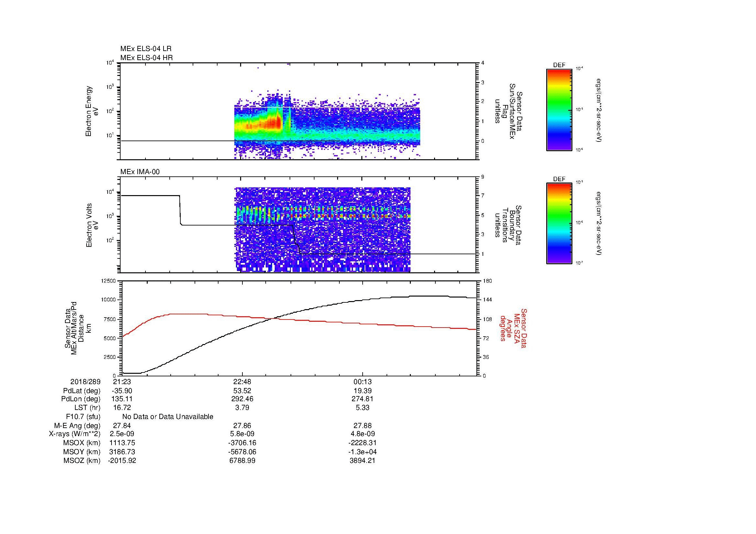Click the LST value 3.79
Screen dimensions: 756x534
pos(242,408)
